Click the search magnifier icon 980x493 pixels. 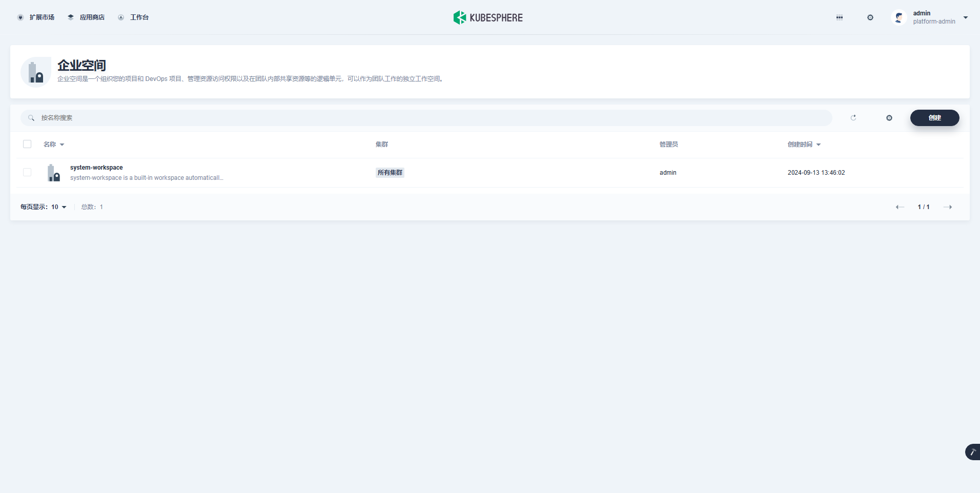tap(31, 118)
